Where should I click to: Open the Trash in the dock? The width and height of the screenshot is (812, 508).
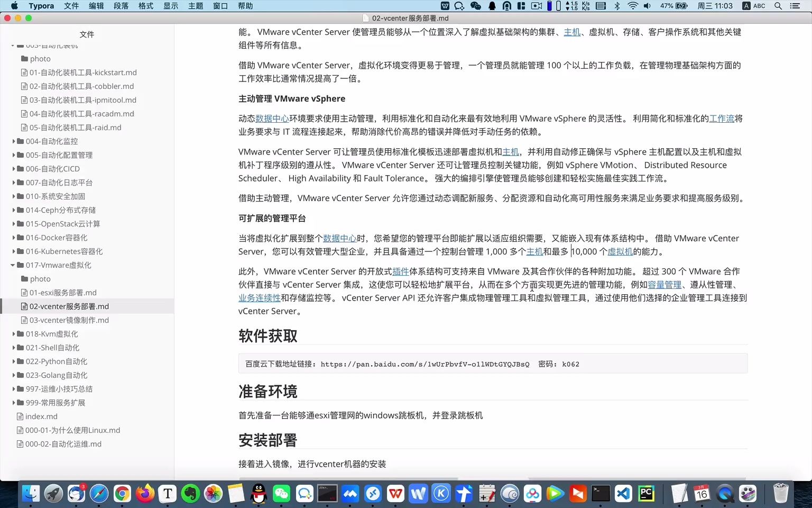coord(781,494)
